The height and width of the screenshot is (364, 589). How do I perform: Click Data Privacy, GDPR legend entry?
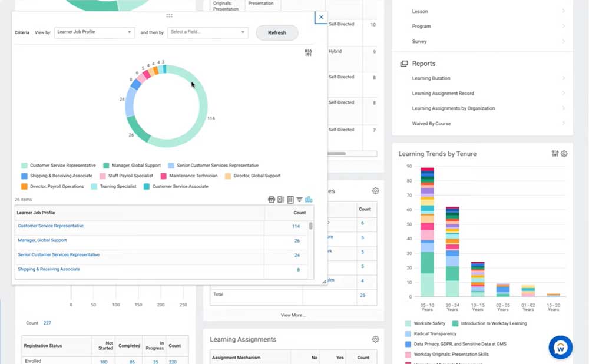(456, 344)
